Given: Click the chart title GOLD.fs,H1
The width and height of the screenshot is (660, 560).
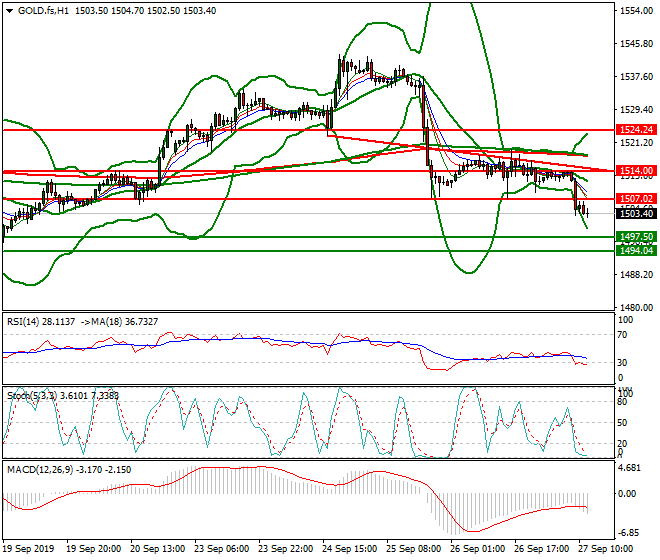Looking at the screenshot, I should [43, 11].
